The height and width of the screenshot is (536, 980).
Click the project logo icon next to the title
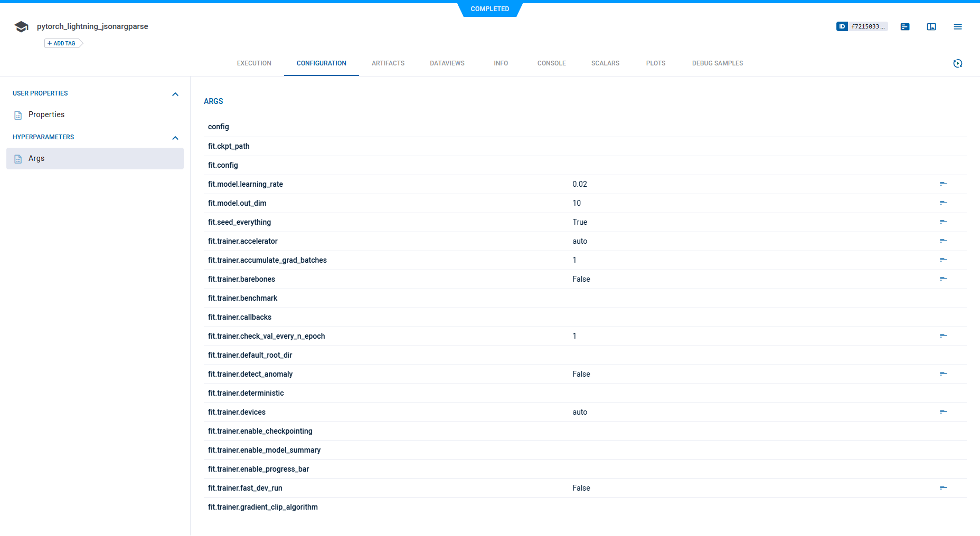tap(21, 26)
